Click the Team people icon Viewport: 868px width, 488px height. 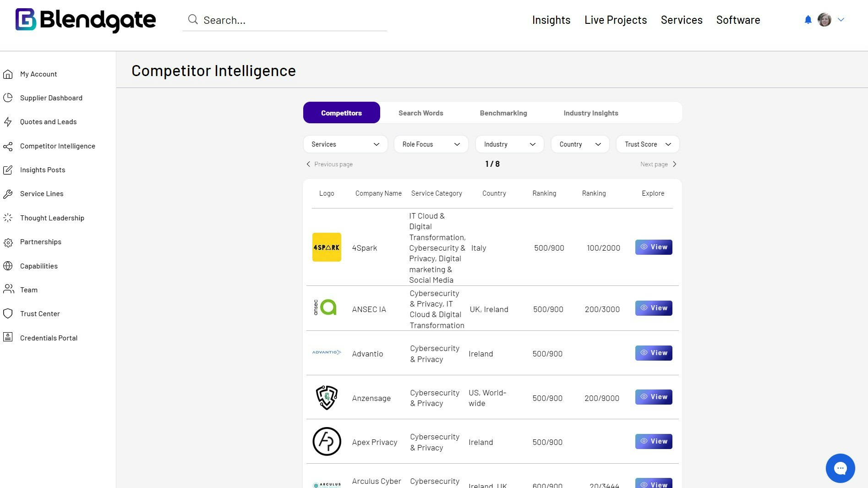[8, 289]
